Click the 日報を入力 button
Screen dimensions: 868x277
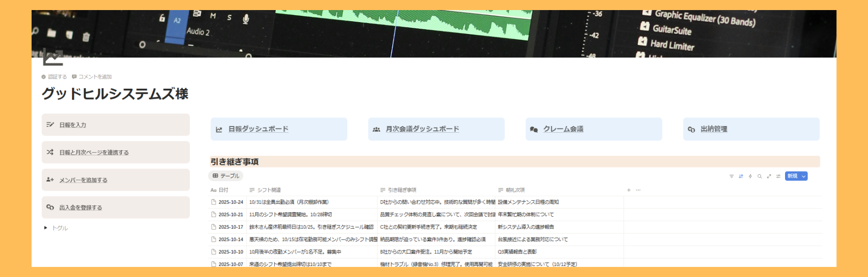coord(116,125)
